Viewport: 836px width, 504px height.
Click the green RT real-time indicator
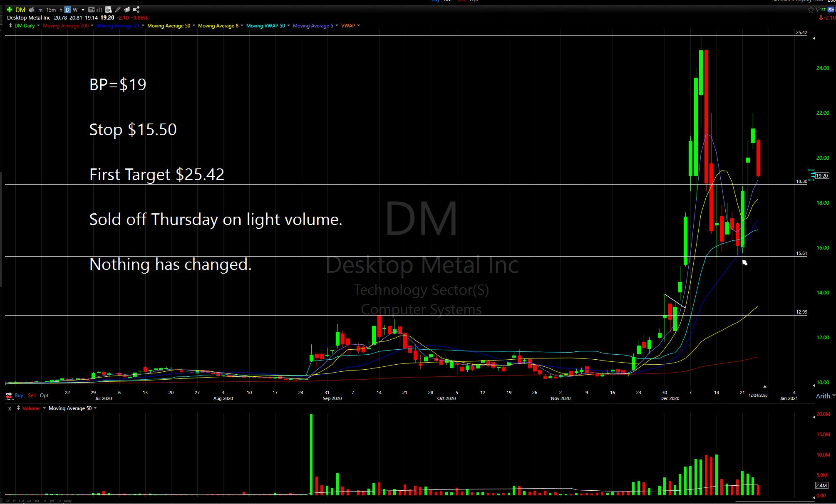[x=824, y=10]
